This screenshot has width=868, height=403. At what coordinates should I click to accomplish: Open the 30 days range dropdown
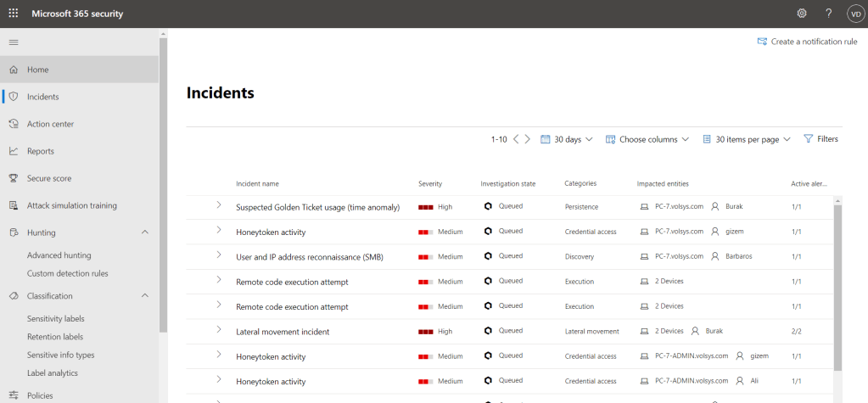pyautogui.click(x=567, y=139)
